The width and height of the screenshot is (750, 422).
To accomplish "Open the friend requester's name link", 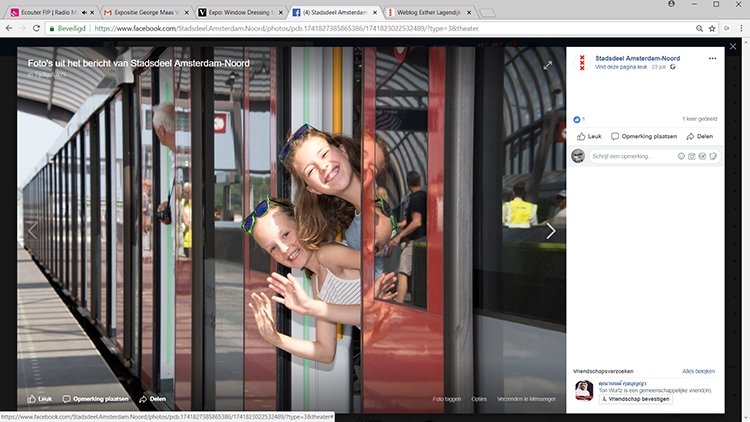I will pyautogui.click(x=622, y=384).
